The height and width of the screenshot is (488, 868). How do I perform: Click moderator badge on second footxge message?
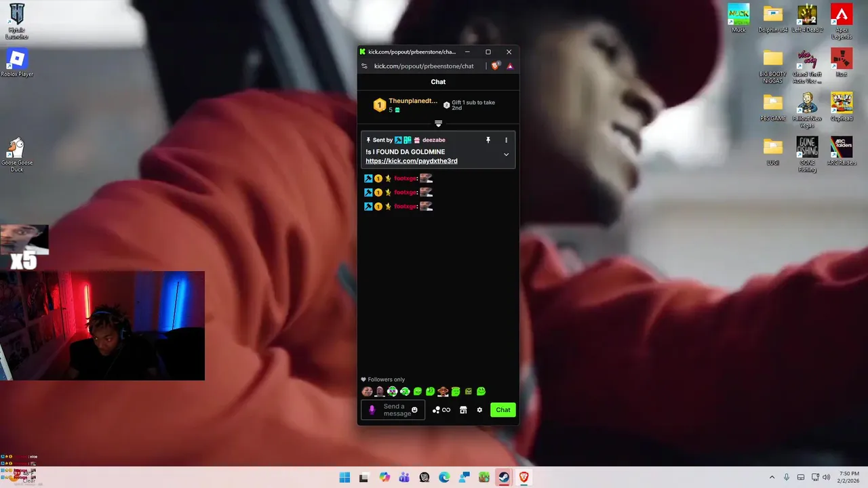click(x=368, y=192)
